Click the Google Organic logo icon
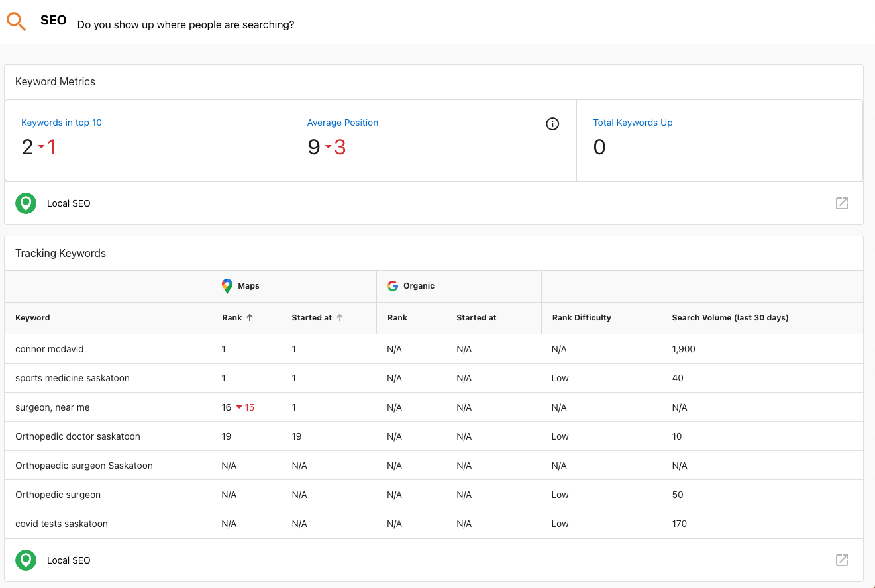This screenshot has height=588, width=875. (393, 286)
